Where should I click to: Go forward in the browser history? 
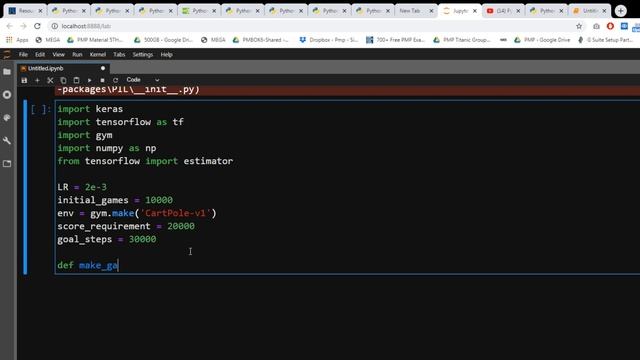click(x=23, y=26)
